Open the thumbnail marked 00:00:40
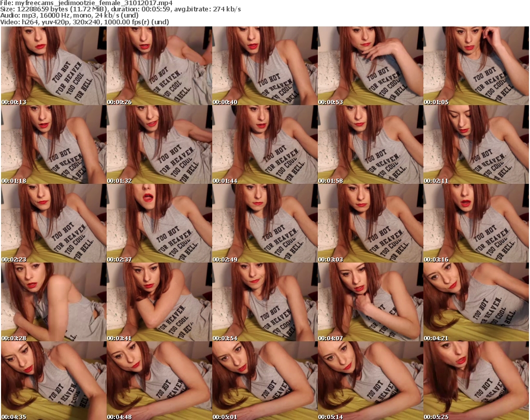 coord(264,66)
